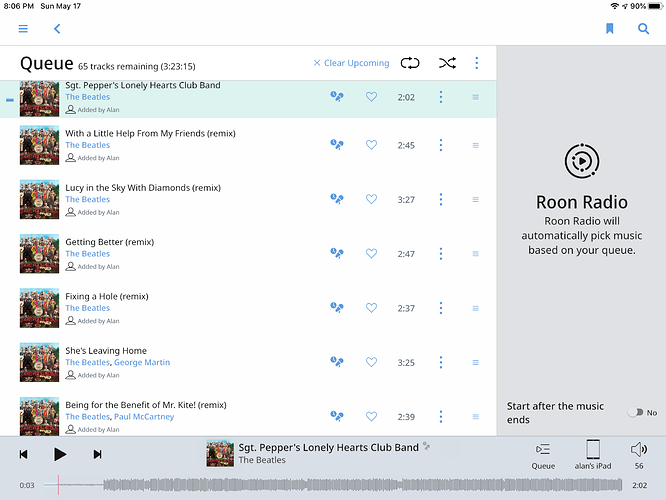Image resolution: width=666 pixels, height=500 pixels.
Task: Go back with the left arrow
Action: pyautogui.click(x=57, y=28)
